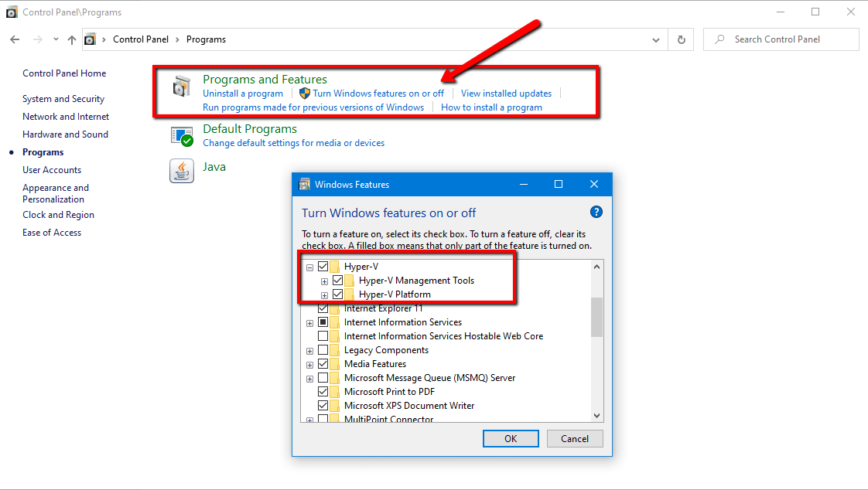Open Network and Internet category
This screenshot has width=868, height=490.
click(x=66, y=117)
